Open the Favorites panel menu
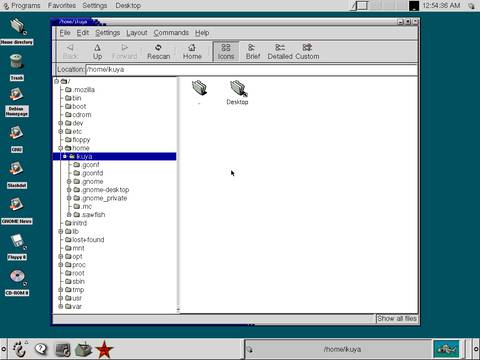The image size is (480, 360). point(62,5)
